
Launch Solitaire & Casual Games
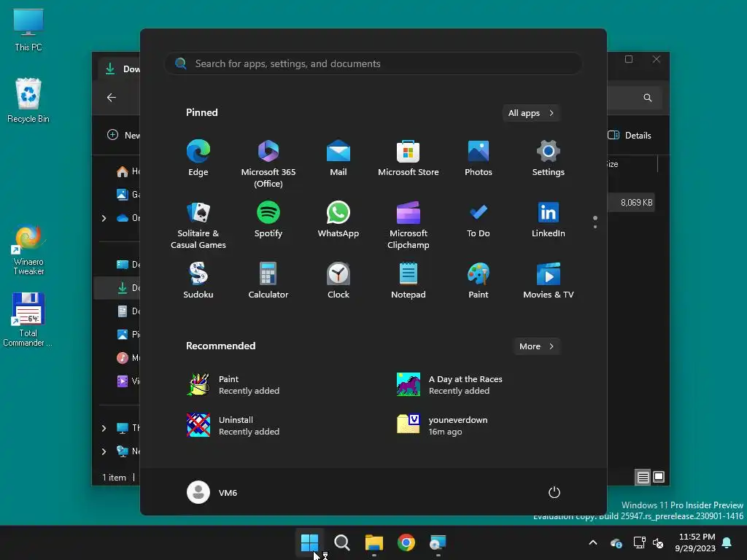pyautogui.click(x=198, y=225)
